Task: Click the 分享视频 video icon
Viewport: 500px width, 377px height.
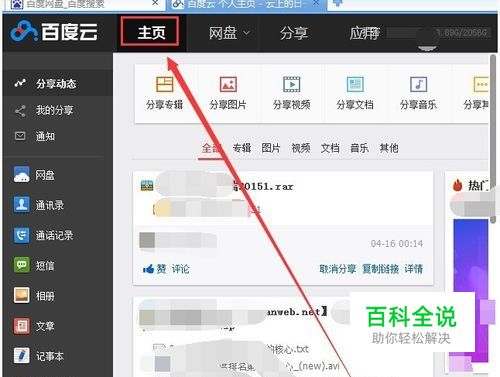Action: point(292,84)
